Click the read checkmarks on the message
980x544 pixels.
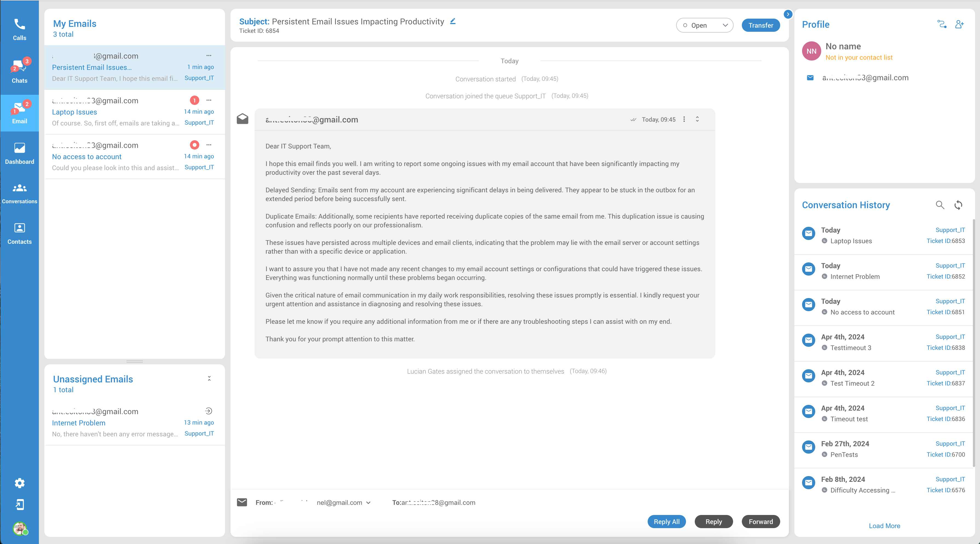pyautogui.click(x=633, y=119)
